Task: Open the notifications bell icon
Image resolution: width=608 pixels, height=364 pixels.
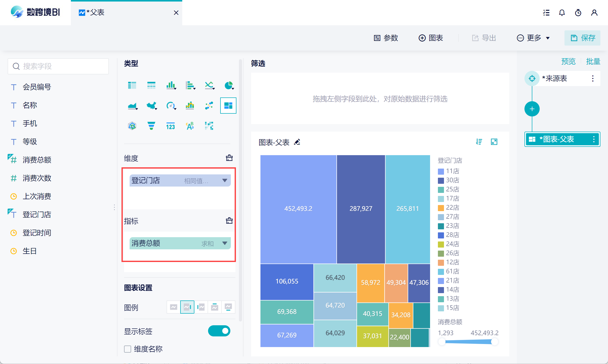Action: coord(562,13)
